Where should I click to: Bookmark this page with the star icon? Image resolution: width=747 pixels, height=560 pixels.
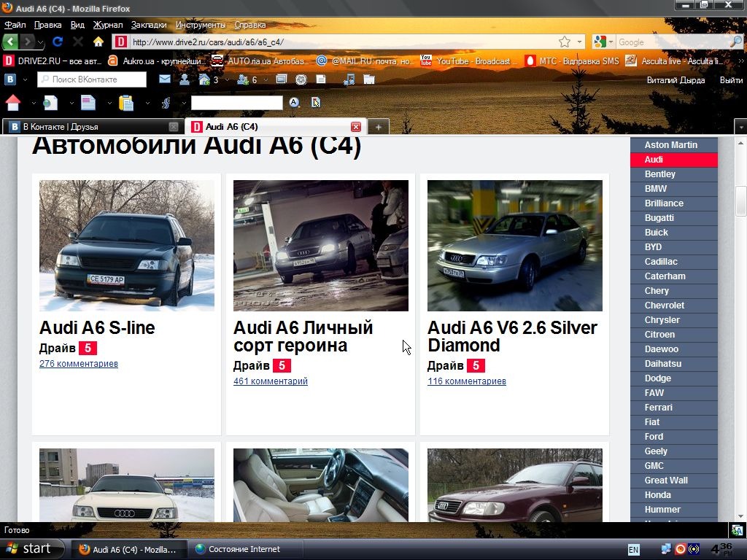click(x=565, y=42)
